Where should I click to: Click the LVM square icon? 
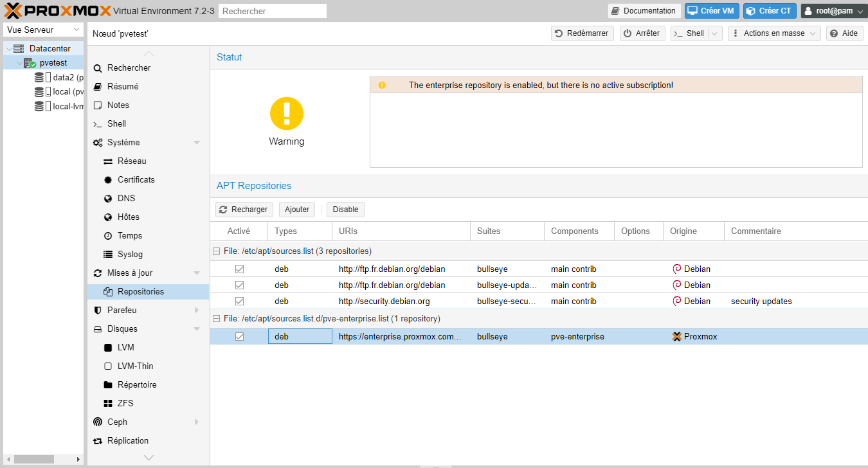coord(108,348)
